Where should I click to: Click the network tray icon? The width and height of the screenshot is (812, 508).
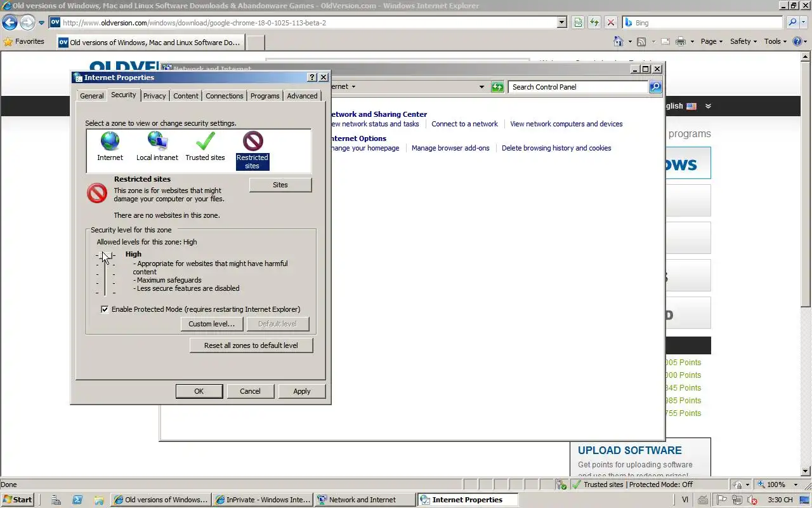click(x=737, y=500)
